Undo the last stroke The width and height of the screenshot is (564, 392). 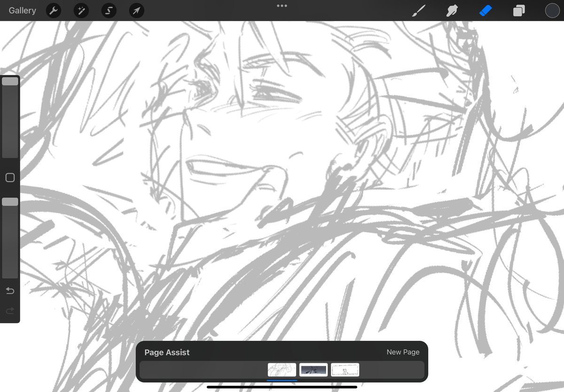10,291
